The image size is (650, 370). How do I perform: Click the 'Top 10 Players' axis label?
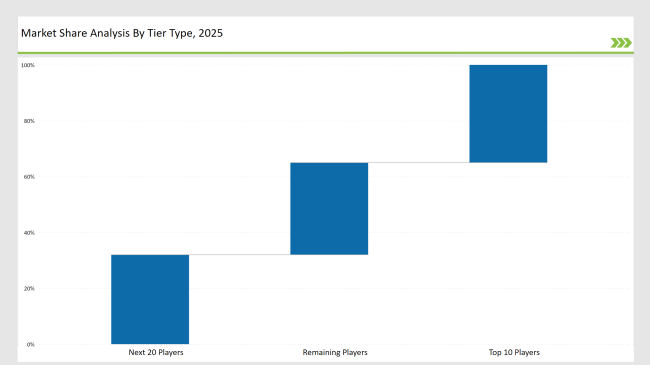tap(514, 352)
